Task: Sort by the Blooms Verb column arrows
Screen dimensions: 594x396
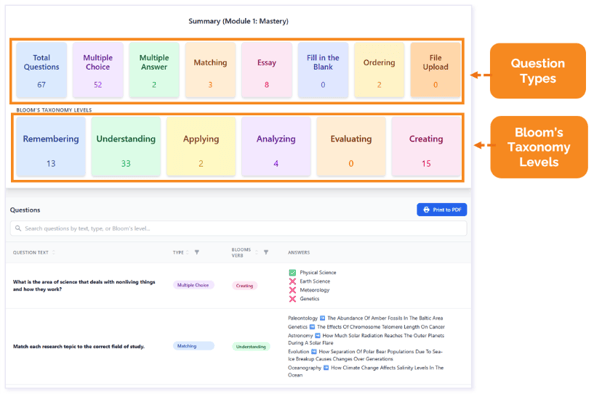Action: tap(257, 252)
